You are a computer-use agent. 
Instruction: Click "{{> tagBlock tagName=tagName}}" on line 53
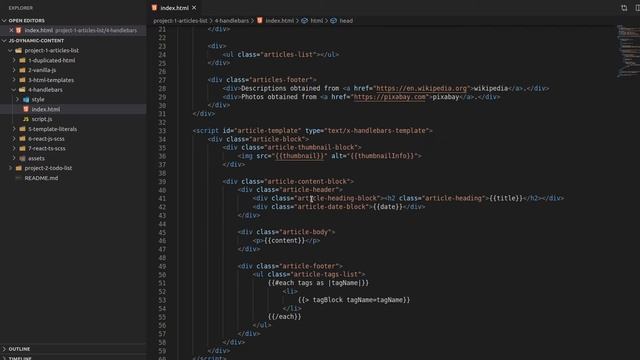(354, 300)
